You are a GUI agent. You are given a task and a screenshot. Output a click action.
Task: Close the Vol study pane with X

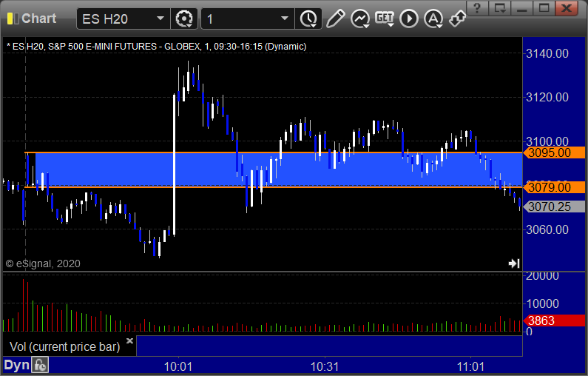pos(129,340)
